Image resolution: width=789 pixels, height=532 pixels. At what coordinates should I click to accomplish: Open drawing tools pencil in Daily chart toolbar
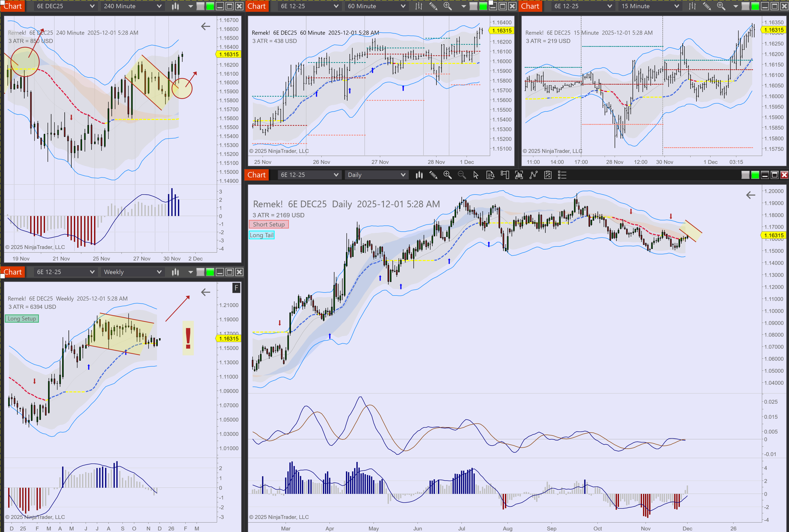tap(433, 175)
